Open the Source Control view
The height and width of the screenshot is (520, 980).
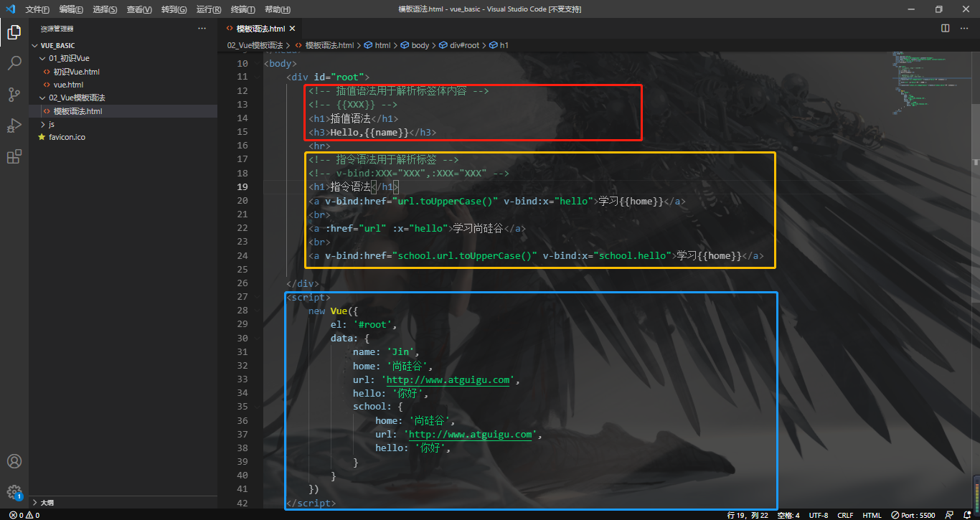[x=14, y=95]
